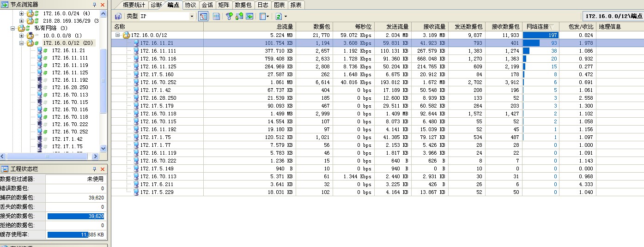Switch to the 协议 tab
This screenshot has width=644, height=247.
190,5
